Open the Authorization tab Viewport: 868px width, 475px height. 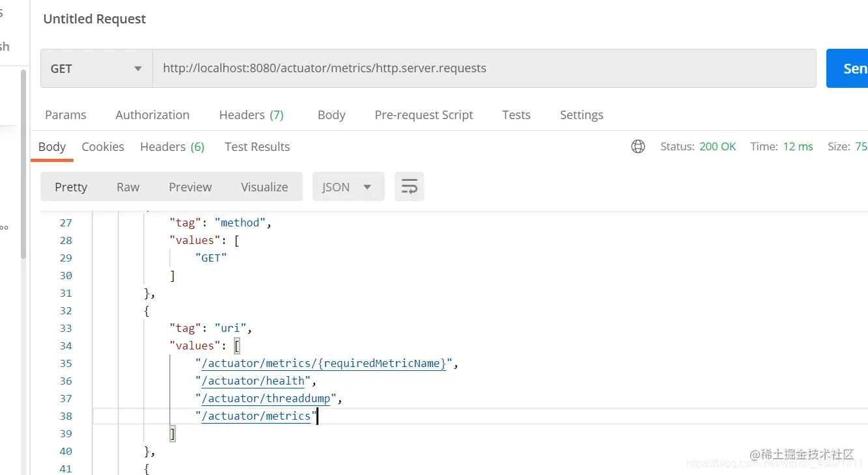pyautogui.click(x=152, y=115)
